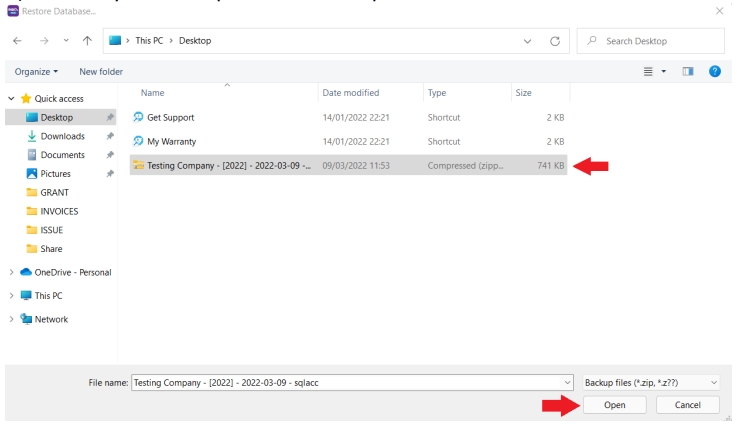This screenshot has height=430, width=740.
Task: Open the Backup files type dropdown
Action: 650,382
